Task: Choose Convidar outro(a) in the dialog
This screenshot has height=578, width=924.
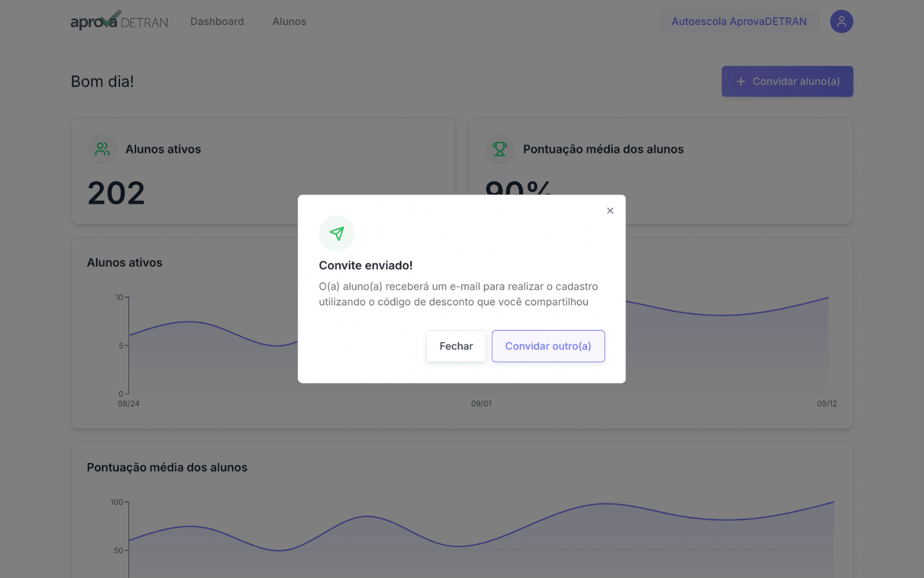Action: (x=548, y=346)
